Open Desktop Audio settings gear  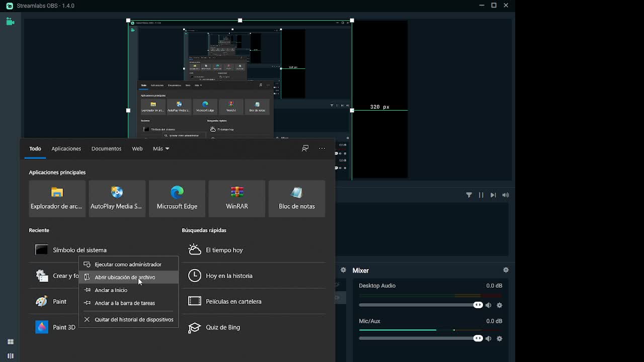click(500, 305)
